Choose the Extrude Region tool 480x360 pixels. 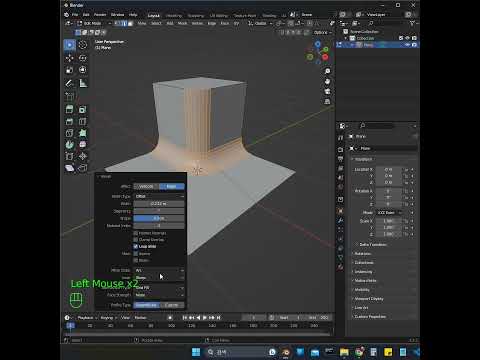[70, 109]
